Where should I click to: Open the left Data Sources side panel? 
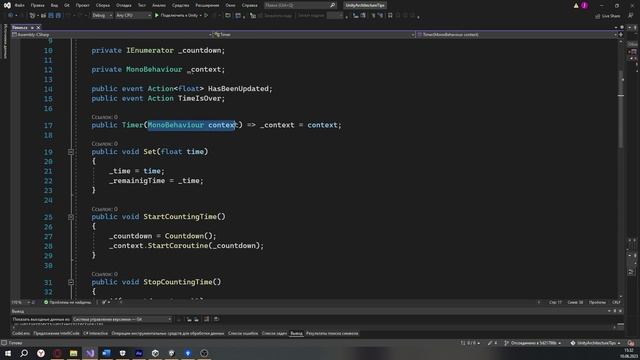tap(5, 42)
